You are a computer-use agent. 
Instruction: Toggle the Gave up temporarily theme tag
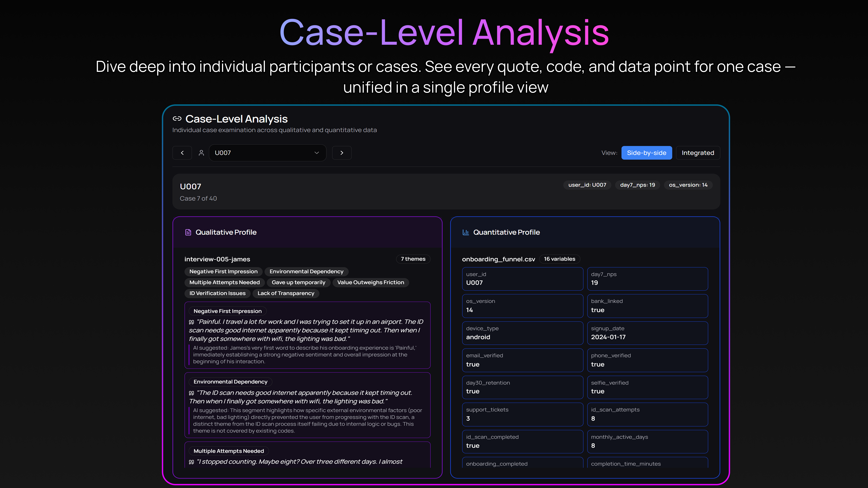point(298,282)
